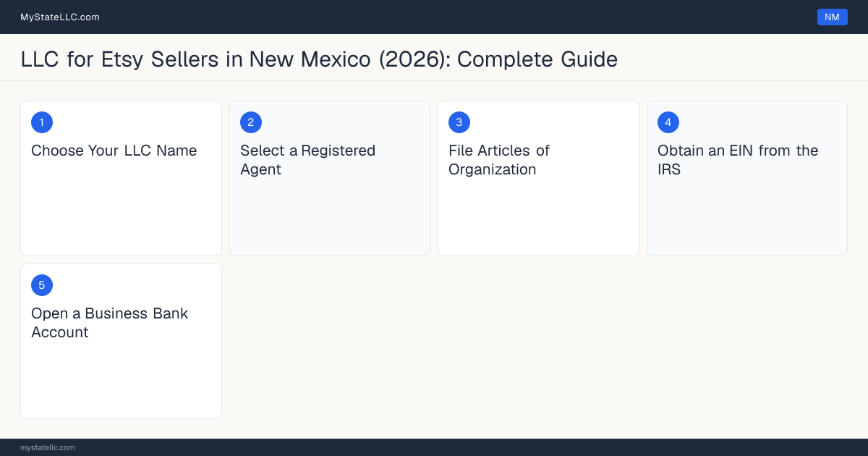Image resolution: width=868 pixels, height=456 pixels.
Task: Select the step 2 number circle
Action: pos(251,122)
